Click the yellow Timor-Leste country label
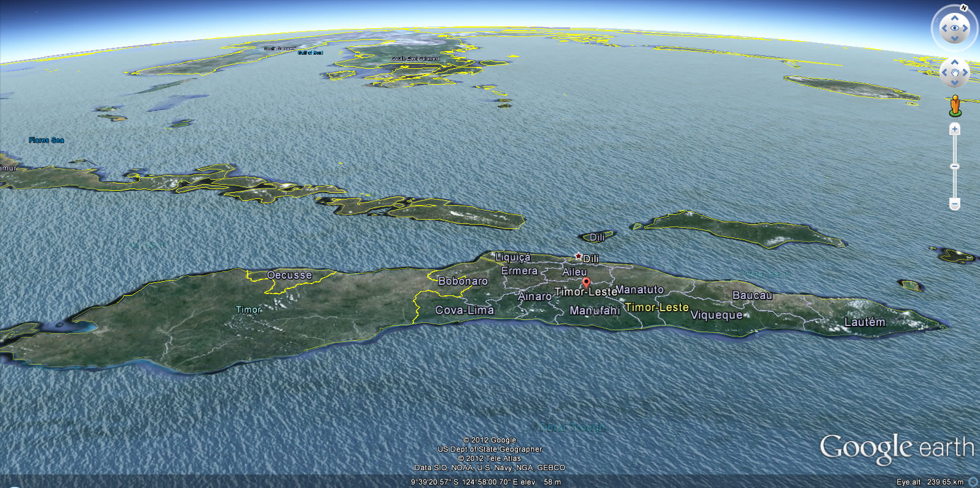The image size is (980, 488). (656, 307)
